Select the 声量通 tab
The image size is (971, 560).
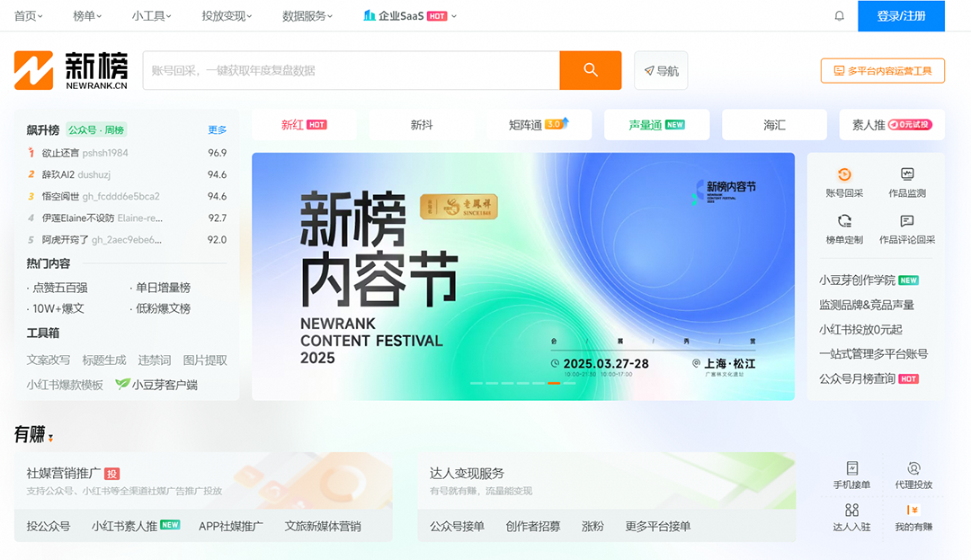tap(656, 124)
